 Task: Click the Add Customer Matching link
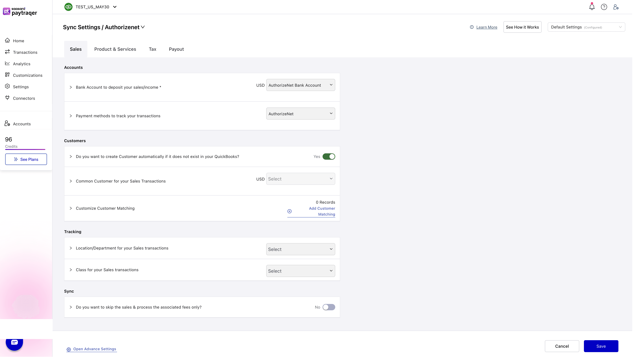(322, 211)
